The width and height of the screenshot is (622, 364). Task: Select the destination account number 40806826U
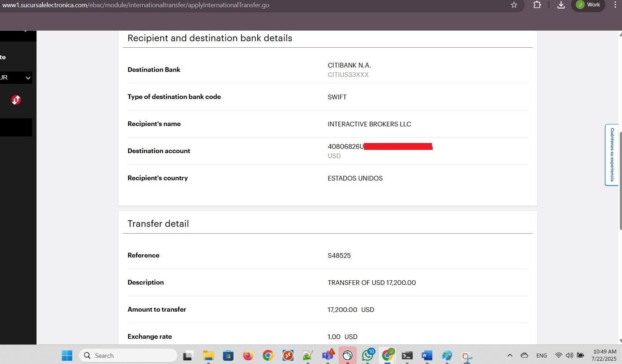346,147
